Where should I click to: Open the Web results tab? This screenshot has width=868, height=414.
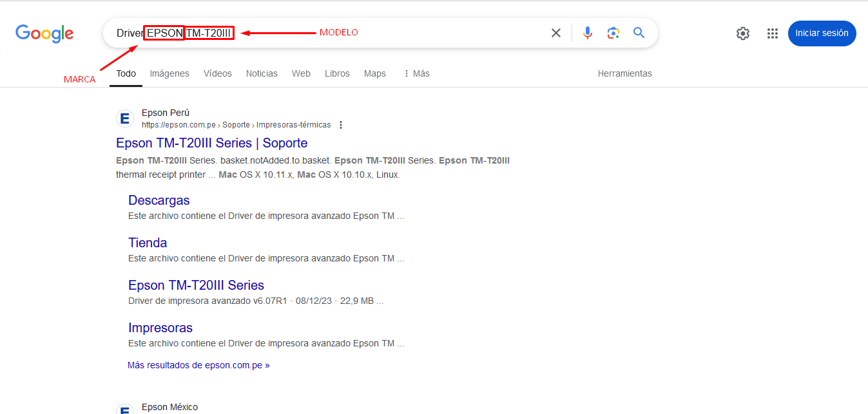tap(301, 73)
